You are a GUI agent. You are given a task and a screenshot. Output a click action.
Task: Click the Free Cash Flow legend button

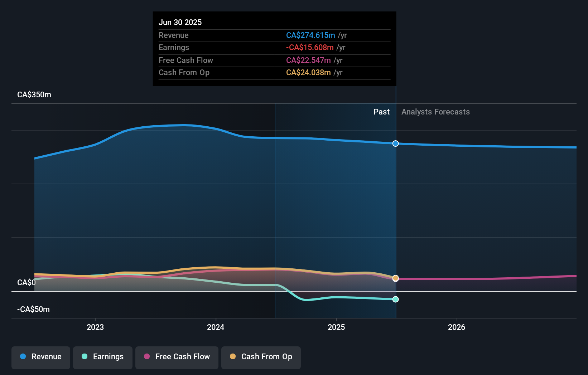(177, 357)
